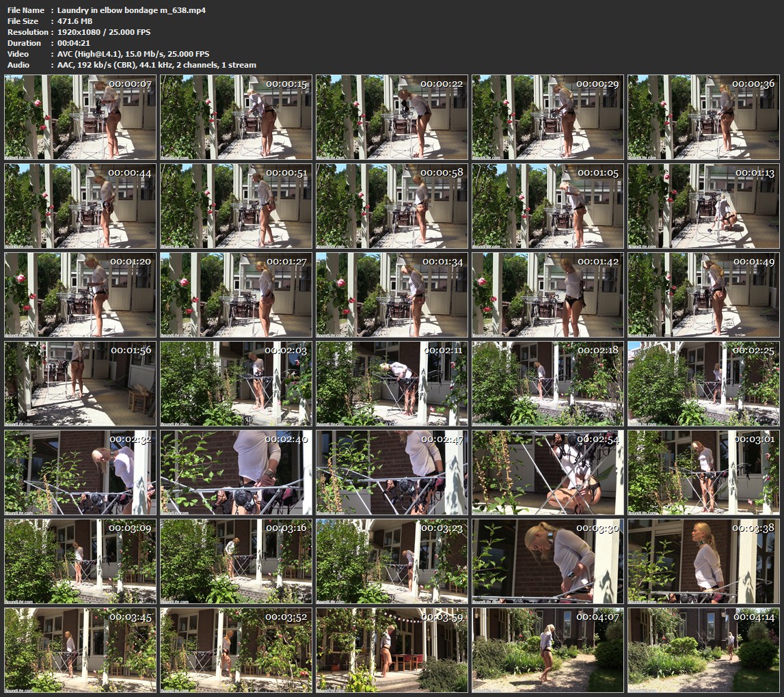This screenshot has height=697, width=784.
Task: Select the last frame at 00:04:14
Action: coord(703,651)
